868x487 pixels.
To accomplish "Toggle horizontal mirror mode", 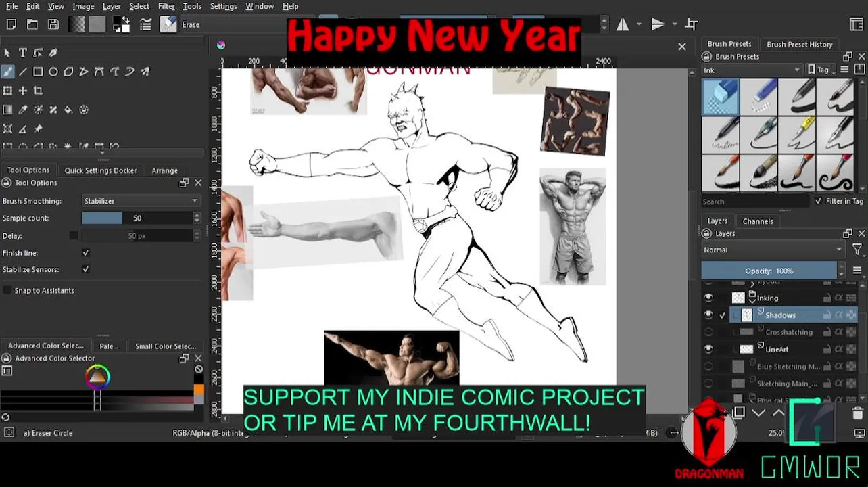I will 623,24.
